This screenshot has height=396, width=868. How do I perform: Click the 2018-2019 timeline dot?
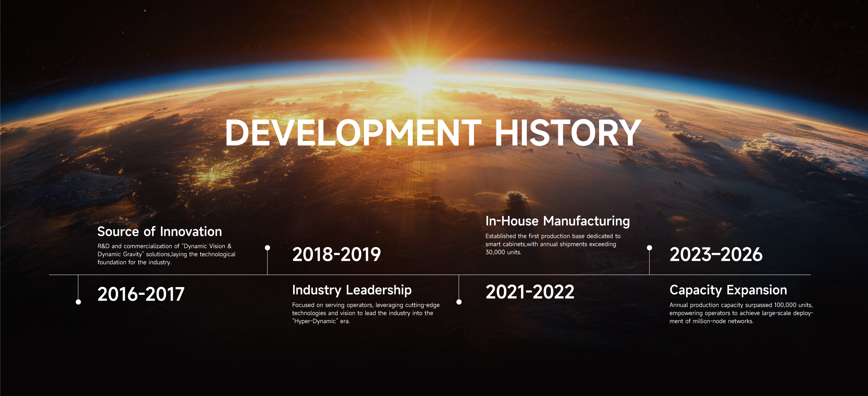(267, 248)
